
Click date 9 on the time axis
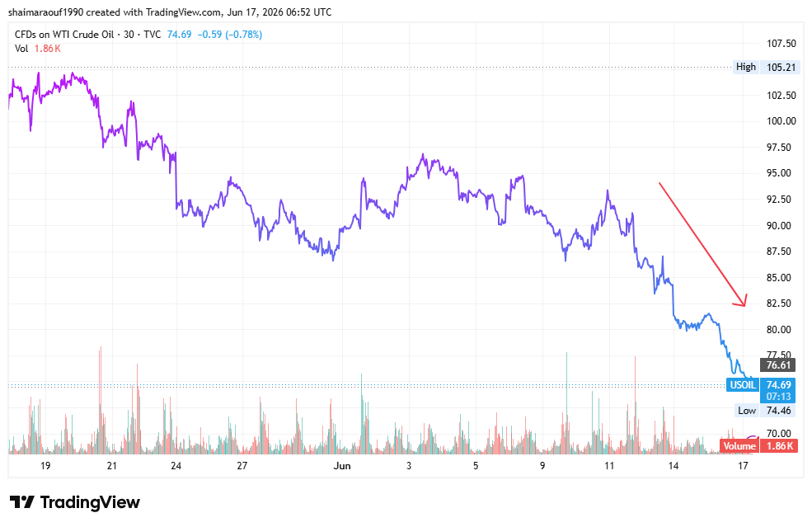tap(542, 466)
